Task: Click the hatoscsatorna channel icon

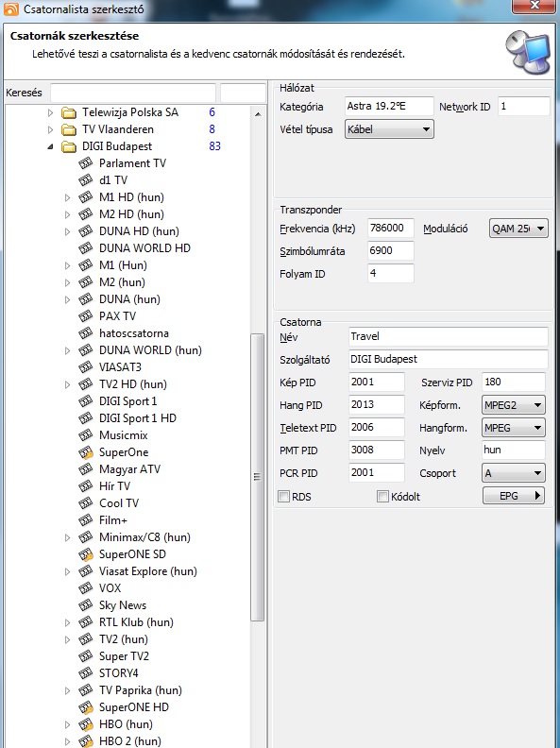Action: point(85,333)
